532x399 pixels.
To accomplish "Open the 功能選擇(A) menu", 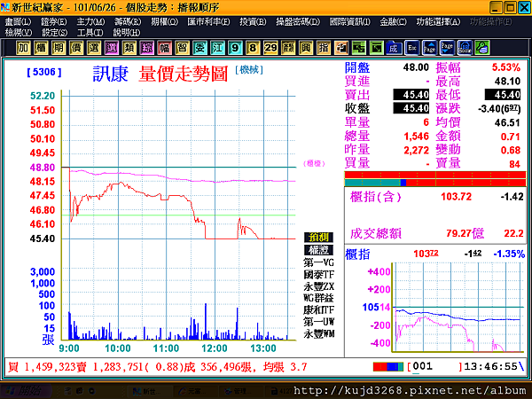I will [x=438, y=22].
